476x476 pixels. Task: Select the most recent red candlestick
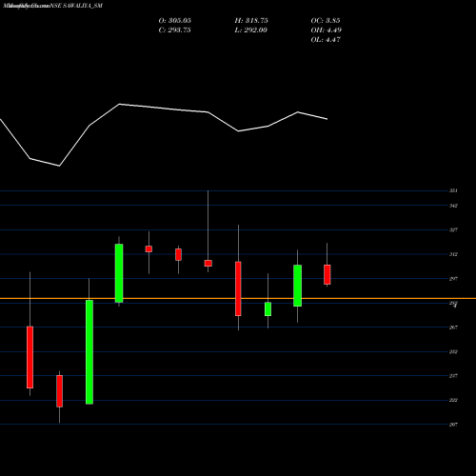tap(327, 274)
